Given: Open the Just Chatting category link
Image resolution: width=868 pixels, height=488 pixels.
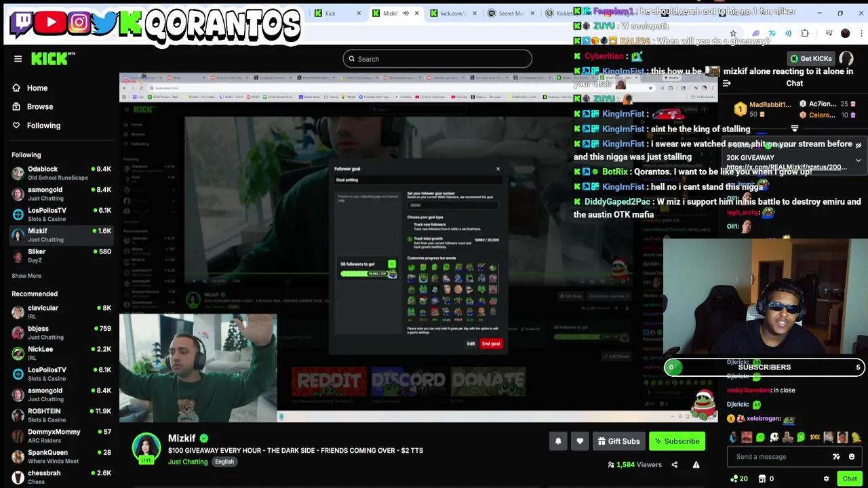Looking at the screenshot, I should (188, 462).
